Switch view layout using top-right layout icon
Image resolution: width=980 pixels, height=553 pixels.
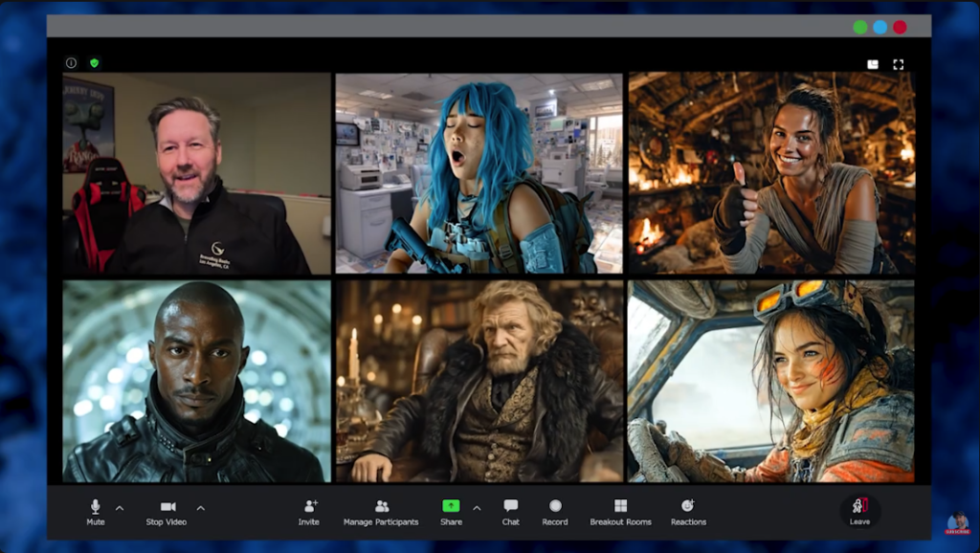871,65
